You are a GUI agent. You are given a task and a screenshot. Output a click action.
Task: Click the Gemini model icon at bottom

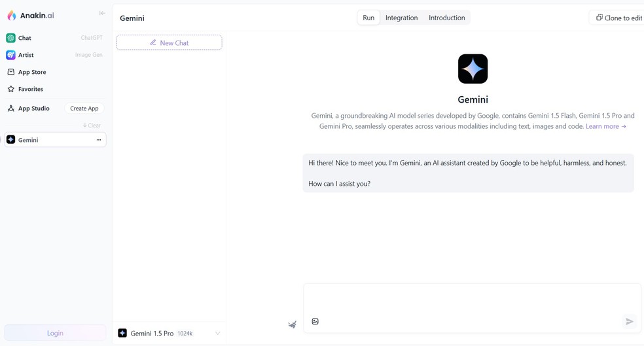point(122,333)
